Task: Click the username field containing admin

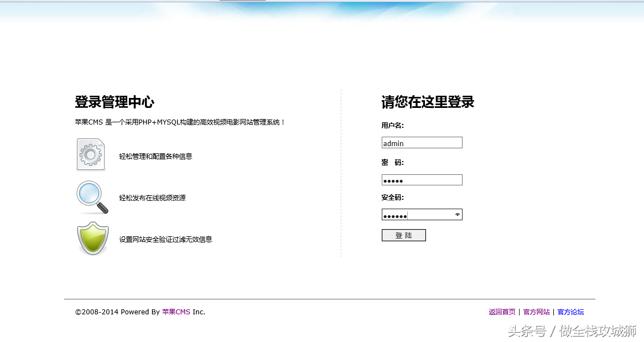Action: (x=422, y=142)
